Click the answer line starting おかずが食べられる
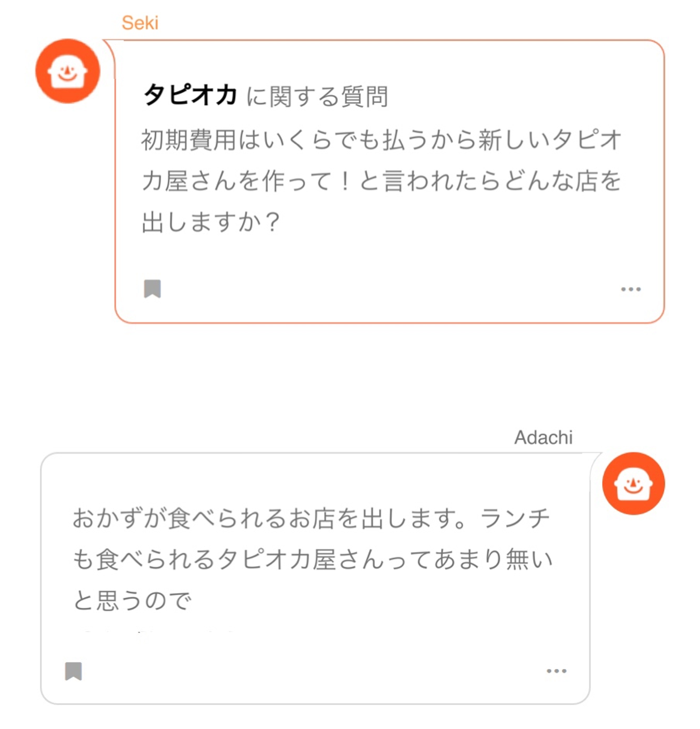 tap(311, 518)
